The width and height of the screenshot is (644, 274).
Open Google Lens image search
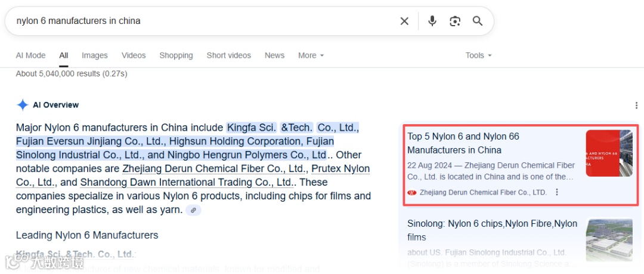(455, 21)
